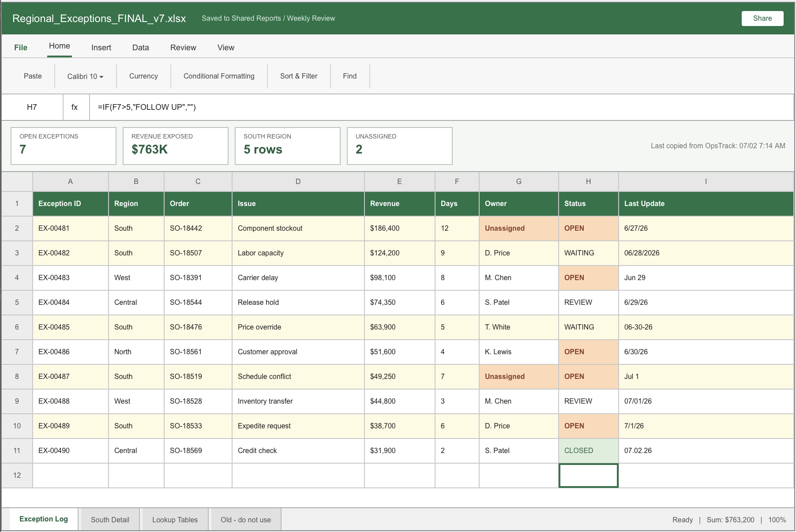Screen dimensions: 796x532
Task: Click the T. White owner cell
Action: coord(519,327)
